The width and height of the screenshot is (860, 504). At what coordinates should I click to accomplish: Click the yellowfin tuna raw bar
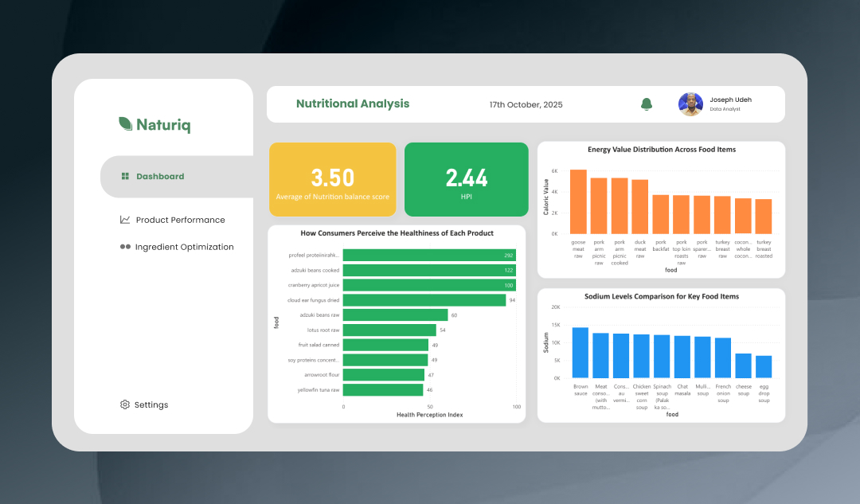[x=383, y=390]
